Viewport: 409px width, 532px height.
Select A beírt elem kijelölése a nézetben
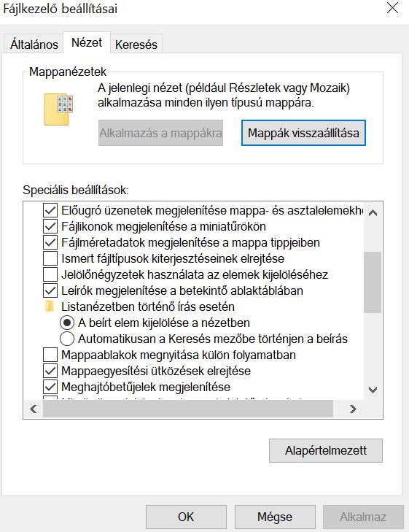[67, 323]
